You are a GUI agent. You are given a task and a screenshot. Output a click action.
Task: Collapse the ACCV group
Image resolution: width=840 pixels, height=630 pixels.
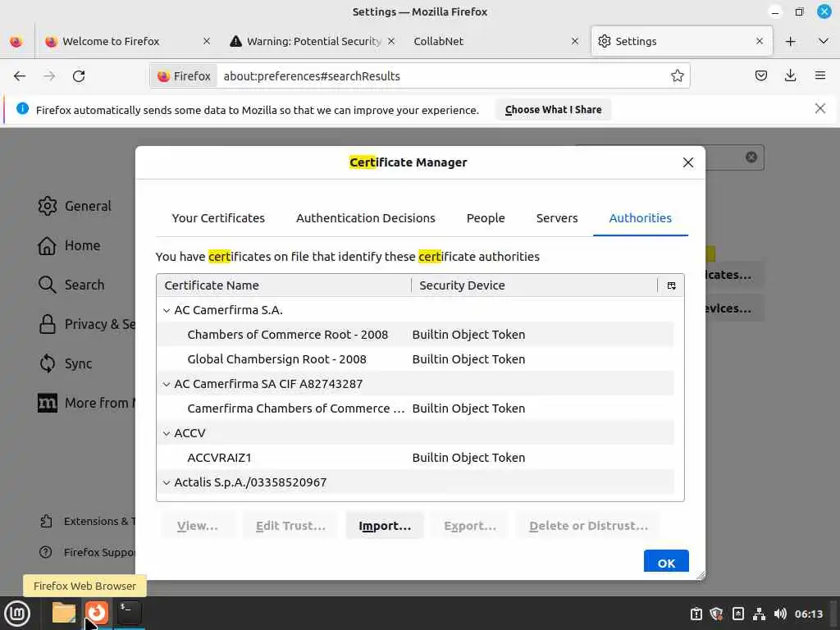click(167, 433)
